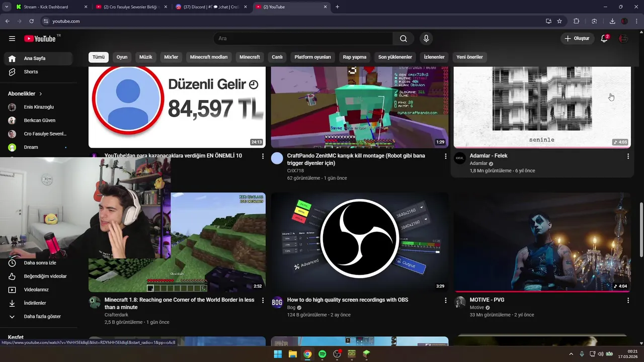Open the YouTube hamburger guide menu
This screenshot has width=644, height=362.
[x=12, y=39]
